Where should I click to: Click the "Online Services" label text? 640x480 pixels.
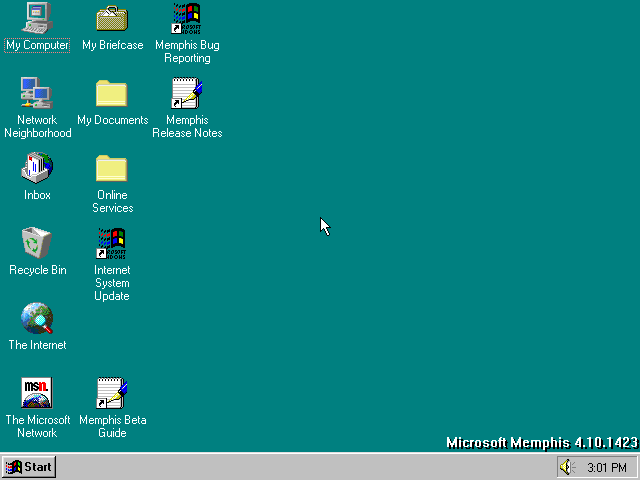click(113, 201)
